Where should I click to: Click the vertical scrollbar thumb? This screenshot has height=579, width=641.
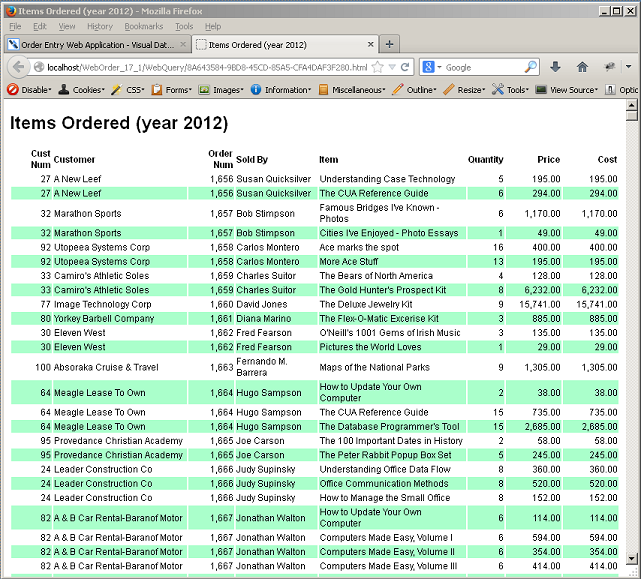tap(632, 116)
